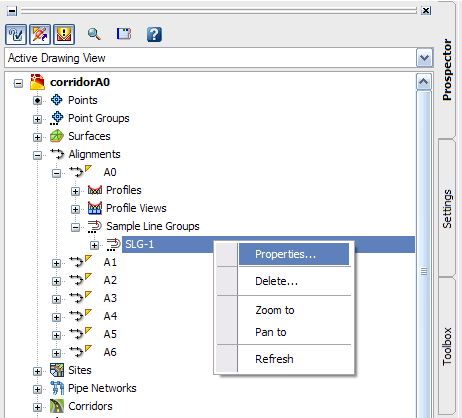Click the magnifying glass preview icon
This screenshot has height=418, width=462.
tap(94, 34)
